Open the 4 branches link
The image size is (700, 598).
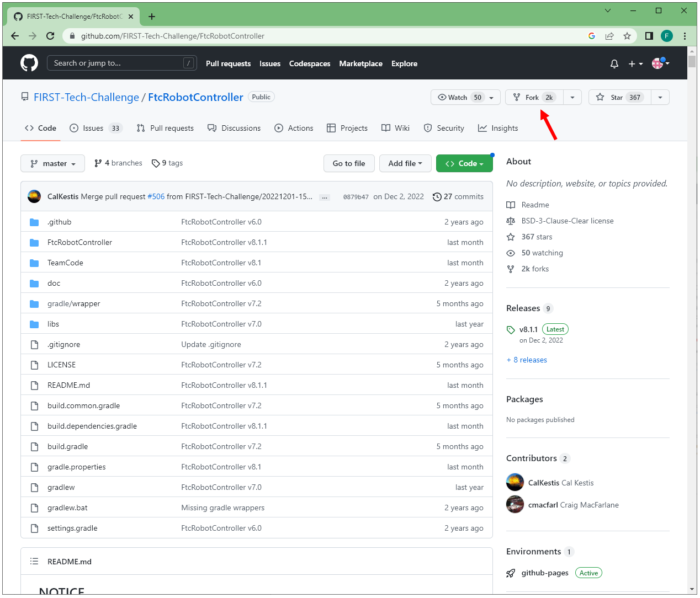coord(118,163)
